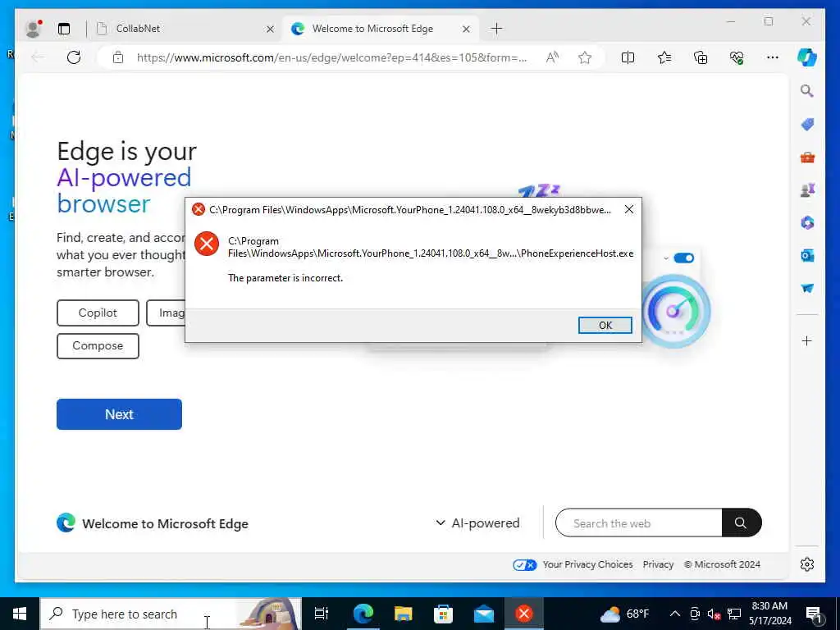
Task: Open sidebar Tools briefcase icon
Action: [x=807, y=157]
